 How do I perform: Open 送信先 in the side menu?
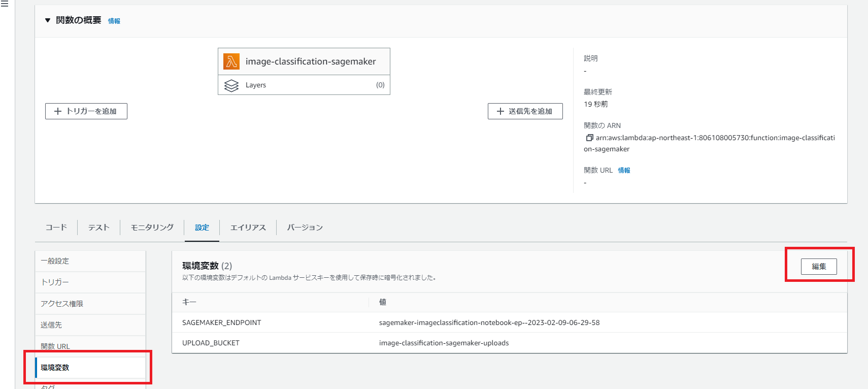tap(90, 325)
